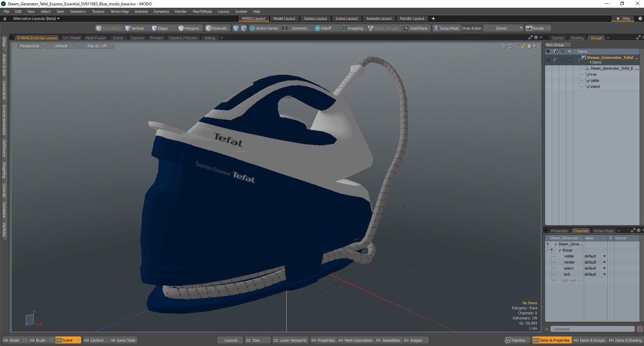Image resolution: width=644 pixels, height=346 pixels.
Task: Select the Materials selection mode
Action: [x=216, y=28]
